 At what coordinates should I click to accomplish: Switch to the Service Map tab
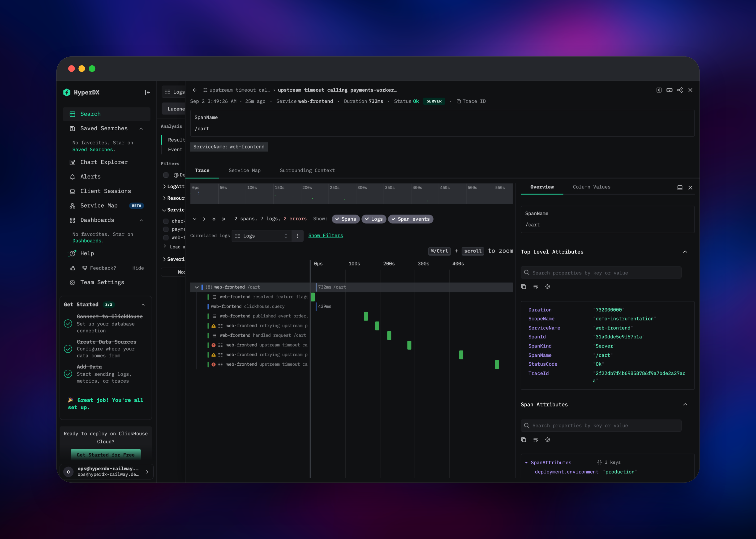point(245,170)
